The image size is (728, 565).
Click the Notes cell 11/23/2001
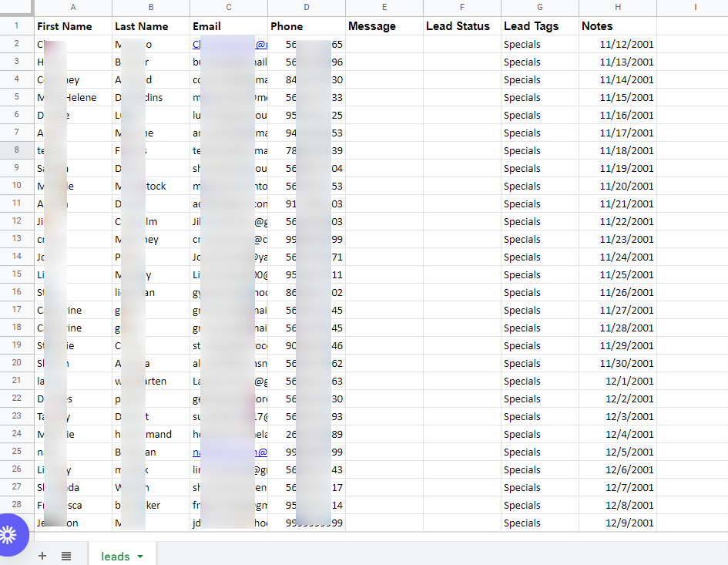618,239
